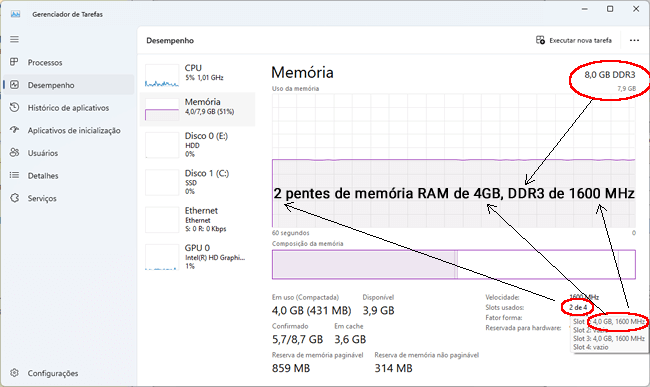Open Aplicativos de inicialização icon
The height and width of the screenshot is (387, 650).
(15, 130)
